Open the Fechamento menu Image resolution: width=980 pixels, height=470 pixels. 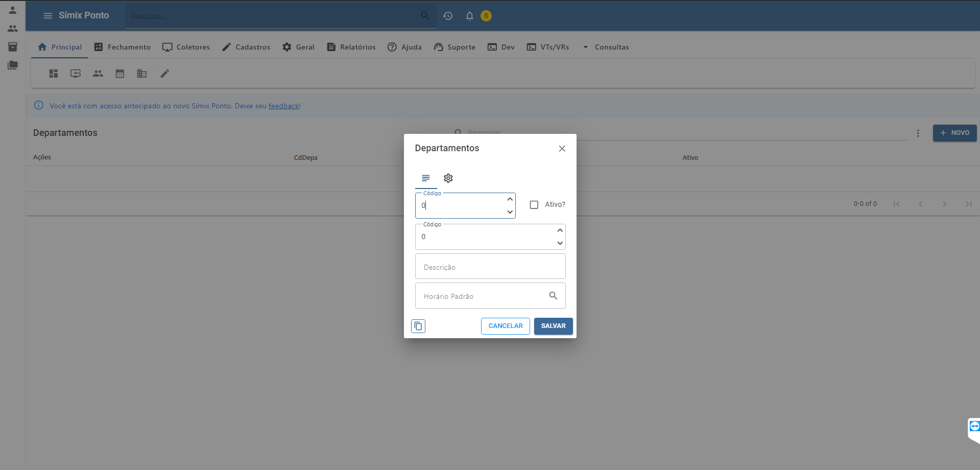pos(123,47)
